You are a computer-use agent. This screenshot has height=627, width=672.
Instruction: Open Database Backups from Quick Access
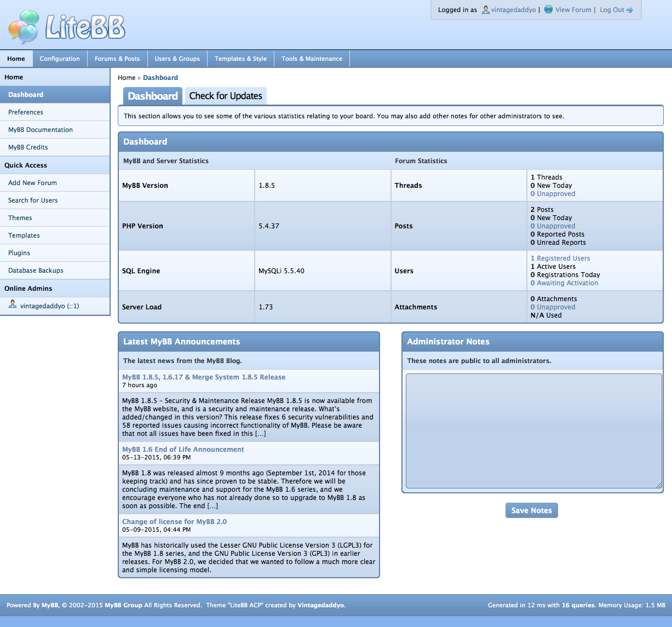pos(36,271)
